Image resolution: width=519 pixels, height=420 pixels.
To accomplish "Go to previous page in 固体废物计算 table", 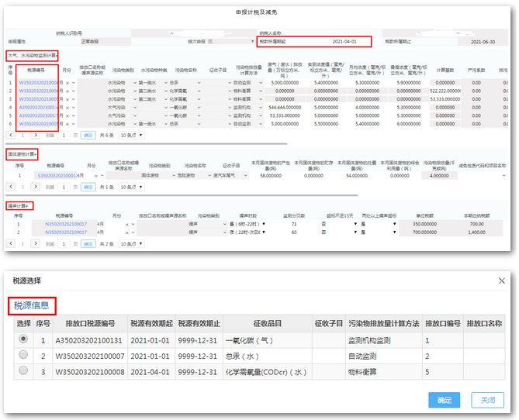I will point(11,187).
